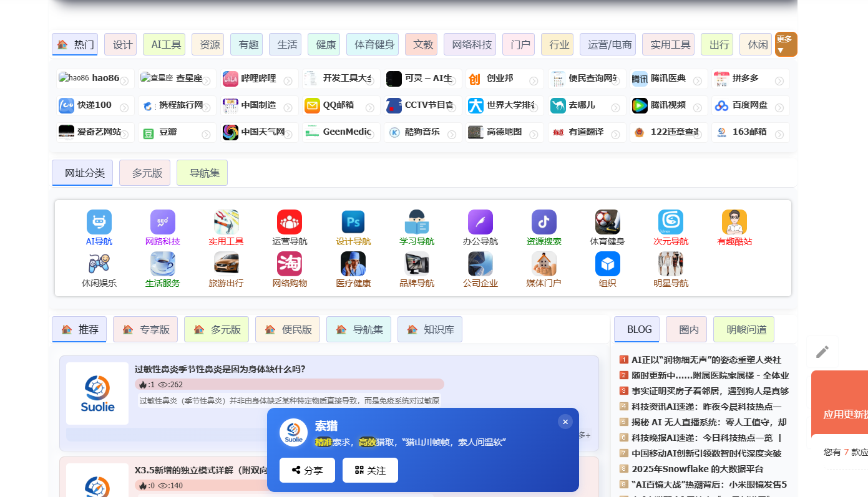Select the 医疗健康 category icon

(x=353, y=264)
